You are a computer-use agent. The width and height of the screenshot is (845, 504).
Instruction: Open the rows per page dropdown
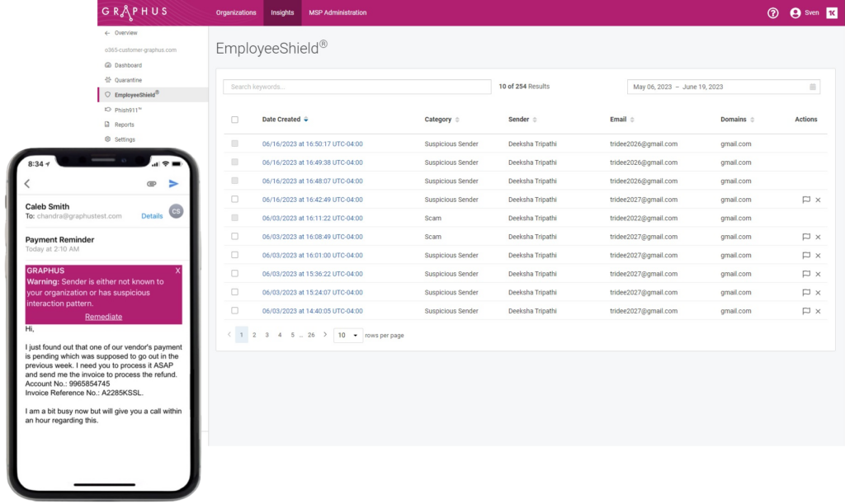(x=347, y=335)
